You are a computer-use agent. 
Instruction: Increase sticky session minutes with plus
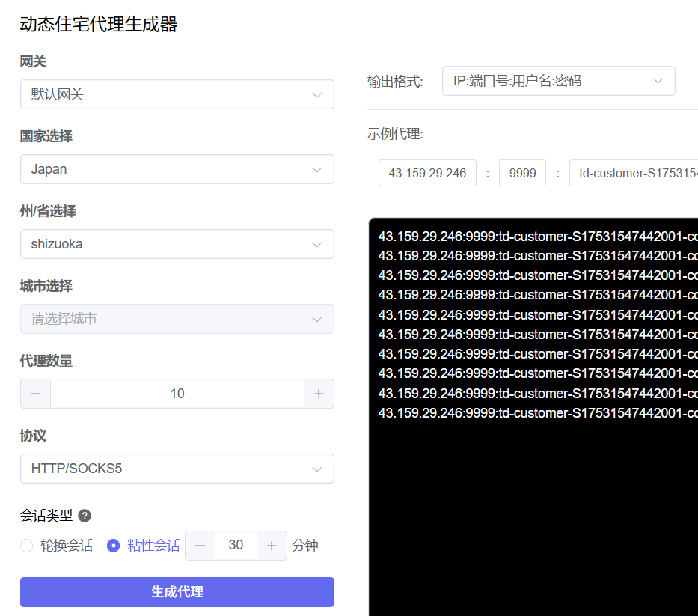(x=272, y=546)
